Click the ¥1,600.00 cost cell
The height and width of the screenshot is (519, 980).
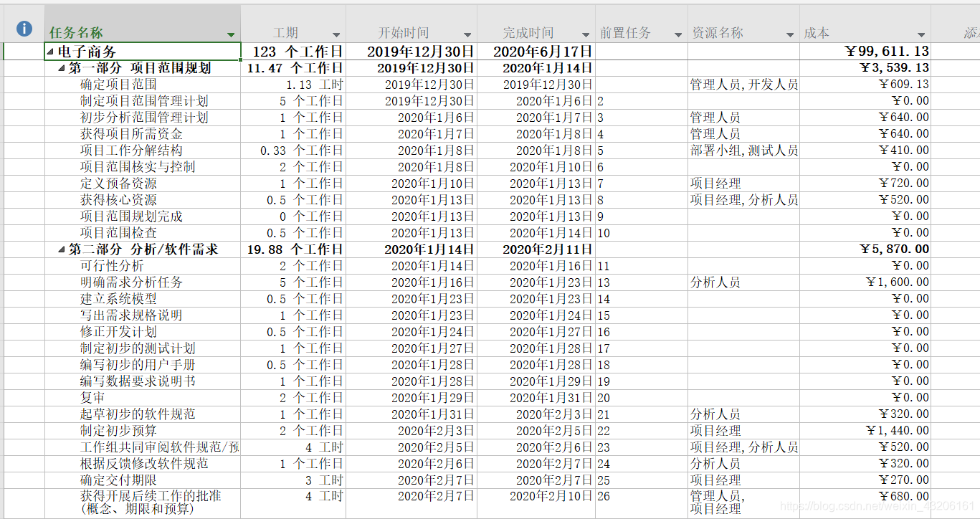pos(865,282)
